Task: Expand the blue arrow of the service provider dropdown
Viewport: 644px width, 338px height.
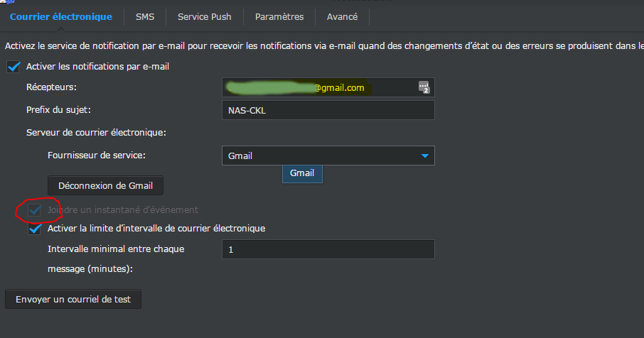Action: [x=424, y=156]
